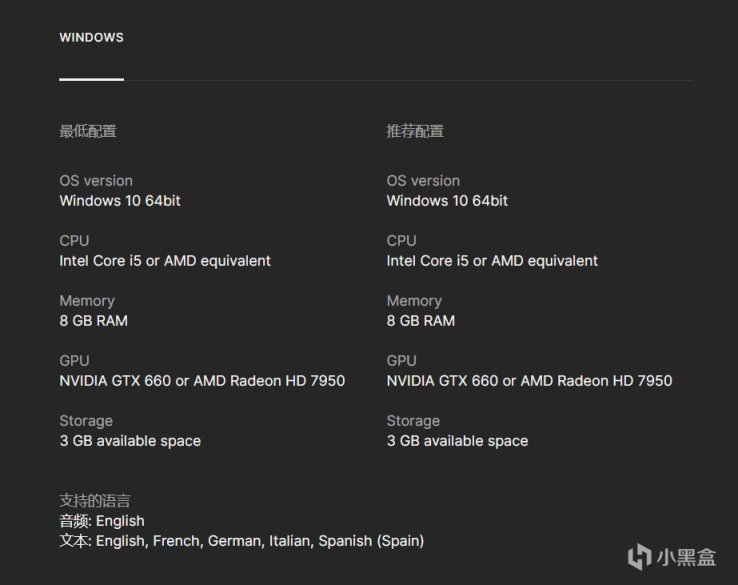Click the 最低配置 heading
Viewport: 738px width, 585px height.
tap(88, 131)
